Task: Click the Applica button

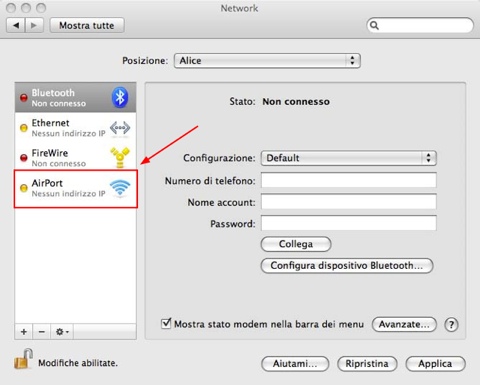Action: click(x=435, y=364)
